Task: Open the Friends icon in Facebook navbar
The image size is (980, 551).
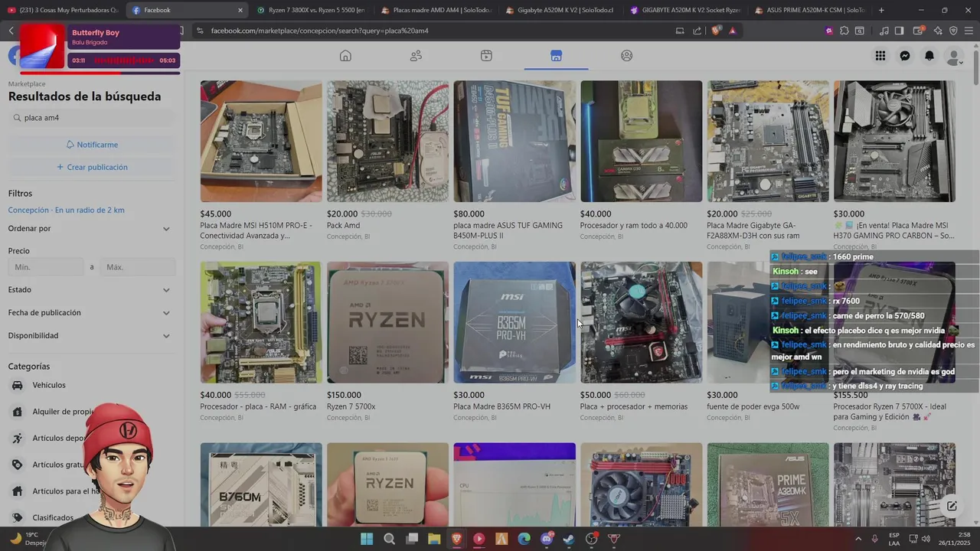Action: 416,56
